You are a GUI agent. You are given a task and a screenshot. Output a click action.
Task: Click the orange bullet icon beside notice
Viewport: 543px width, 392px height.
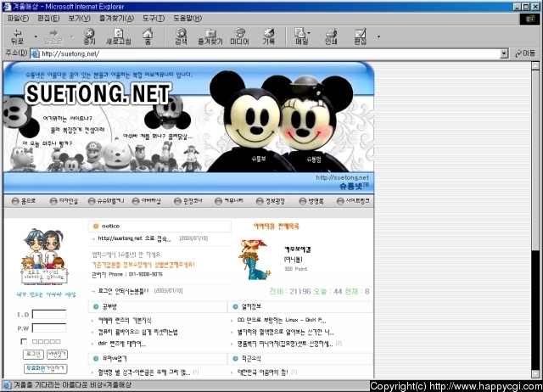click(x=96, y=227)
